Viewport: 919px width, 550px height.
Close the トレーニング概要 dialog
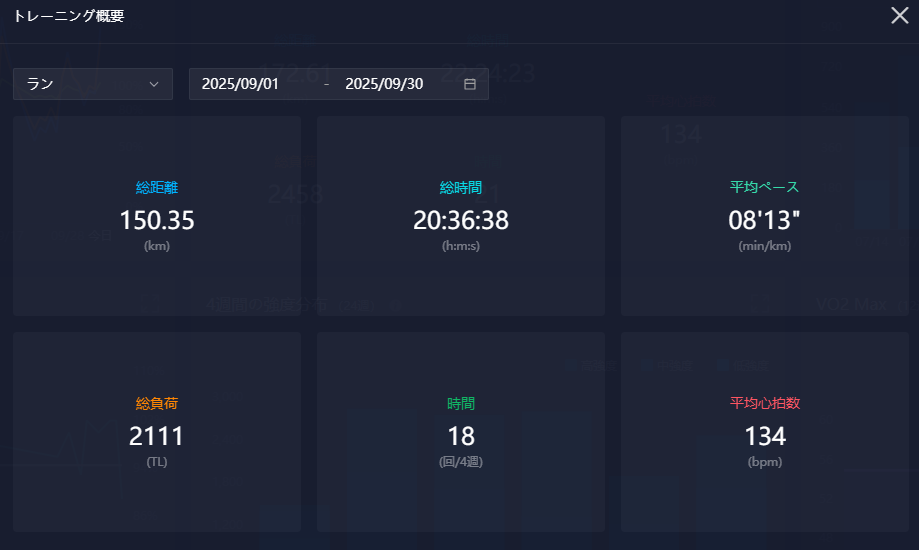click(899, 16)
